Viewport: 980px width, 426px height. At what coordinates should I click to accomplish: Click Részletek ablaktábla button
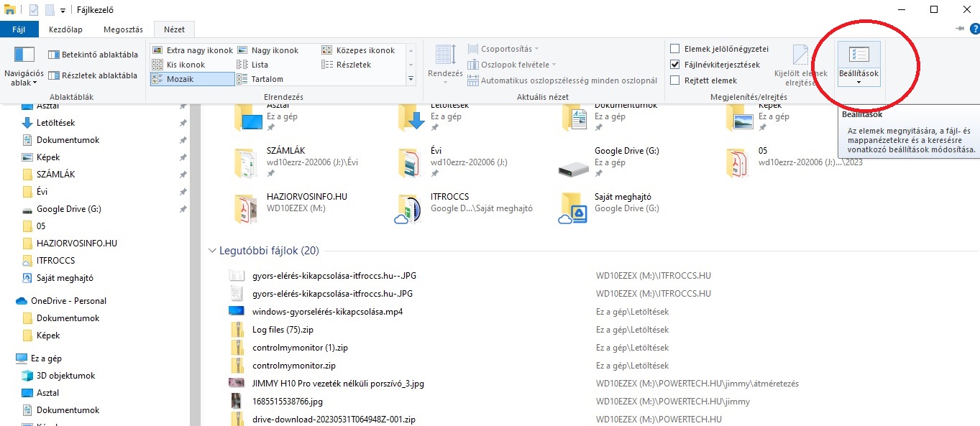click(93, 75)
